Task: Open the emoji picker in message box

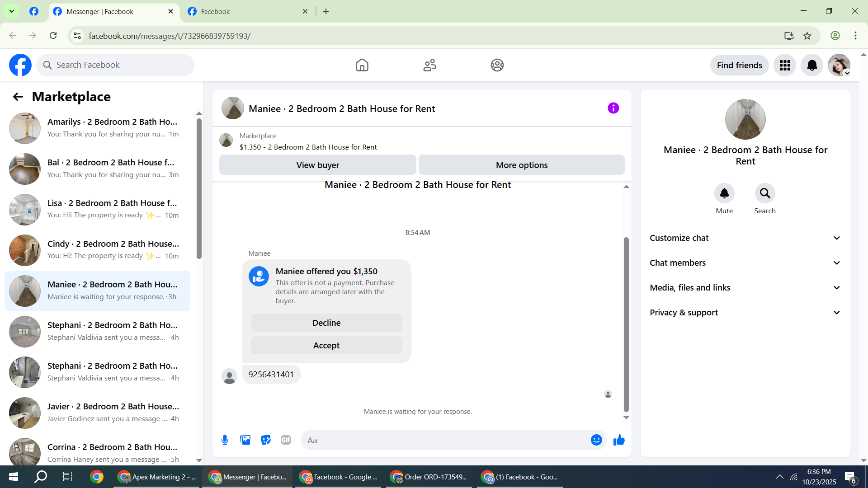Action: (596, 440)
